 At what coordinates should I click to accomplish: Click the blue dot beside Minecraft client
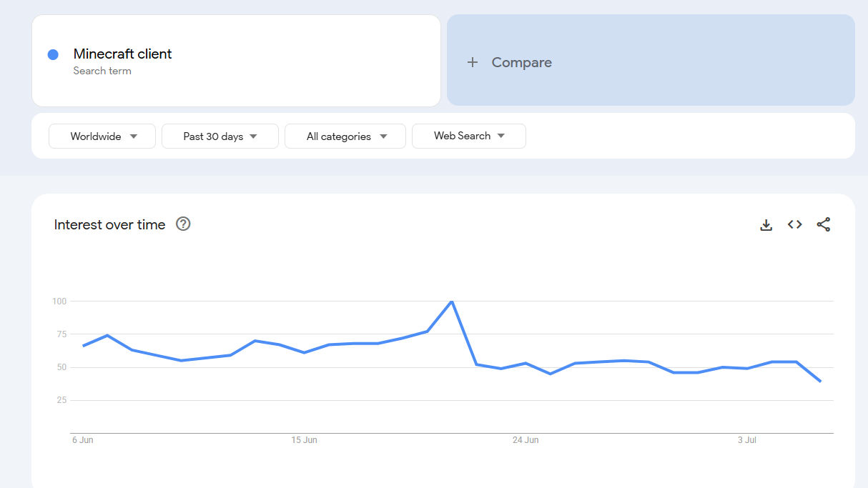[x=53, y=54]
